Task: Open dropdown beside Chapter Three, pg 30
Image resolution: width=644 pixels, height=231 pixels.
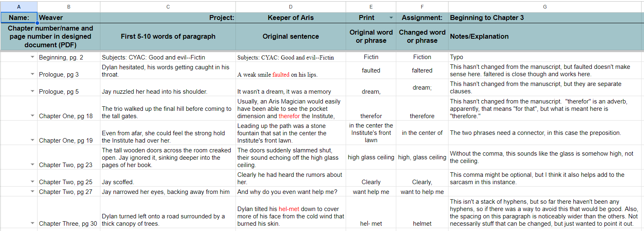Action: pyautogui.click(x=33, y=224)
